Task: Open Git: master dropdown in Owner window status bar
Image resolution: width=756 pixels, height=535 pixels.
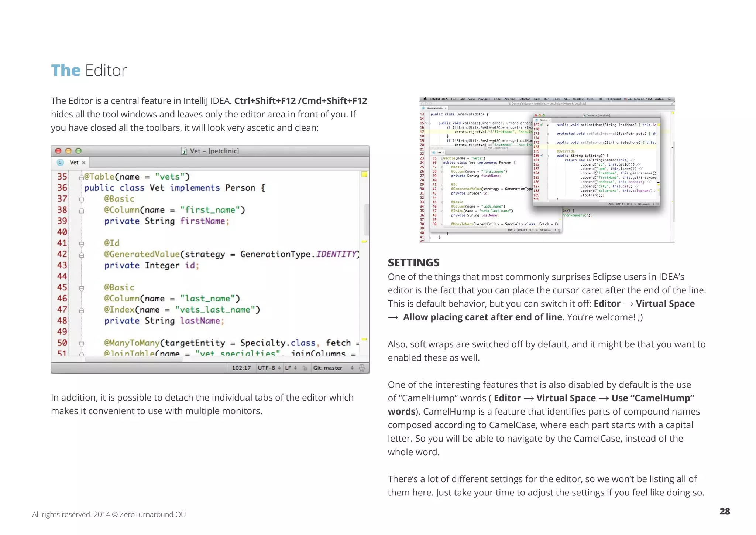Action: 646,204
